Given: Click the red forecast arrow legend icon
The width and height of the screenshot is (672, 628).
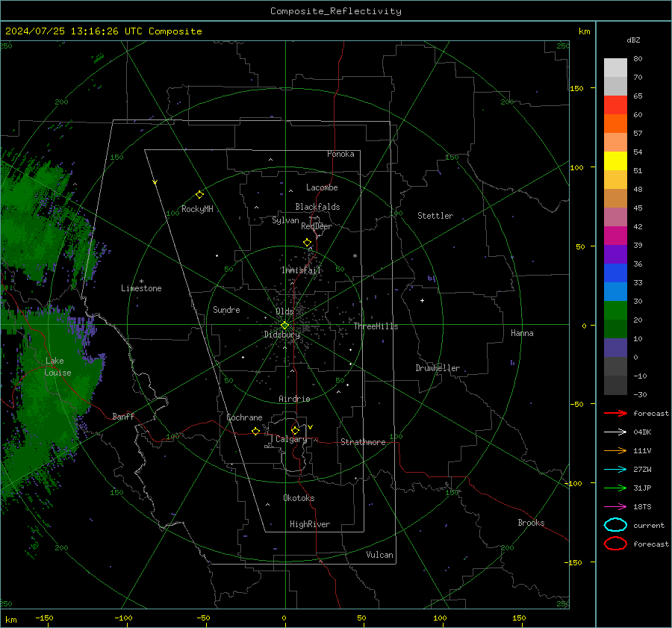Looking at the screenshot, I should click(x=615, y=413).
